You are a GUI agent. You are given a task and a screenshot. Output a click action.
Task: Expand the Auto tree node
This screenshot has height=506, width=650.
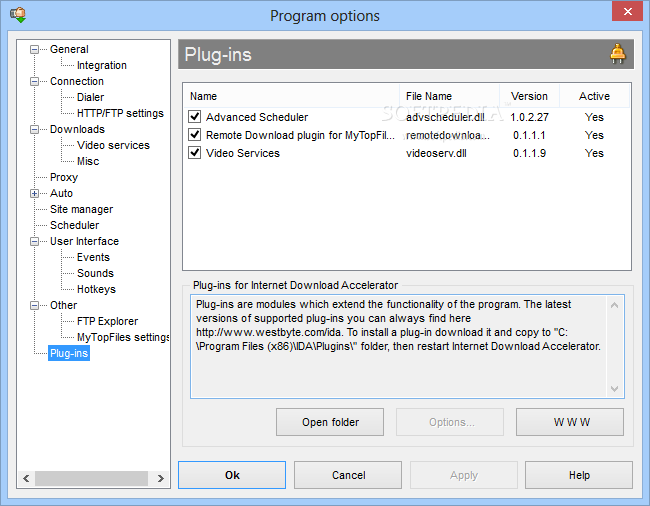click(x=34, y=194)
